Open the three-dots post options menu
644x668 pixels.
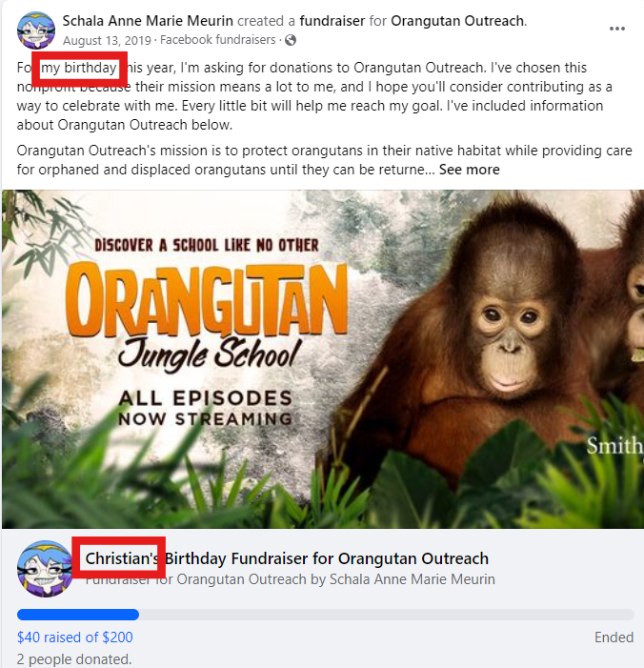coord(616,29)
